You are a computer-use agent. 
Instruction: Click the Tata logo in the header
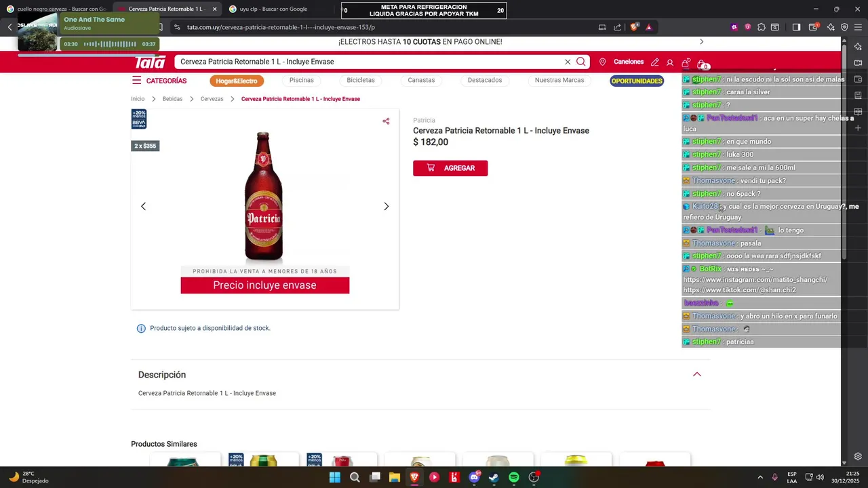150,62
